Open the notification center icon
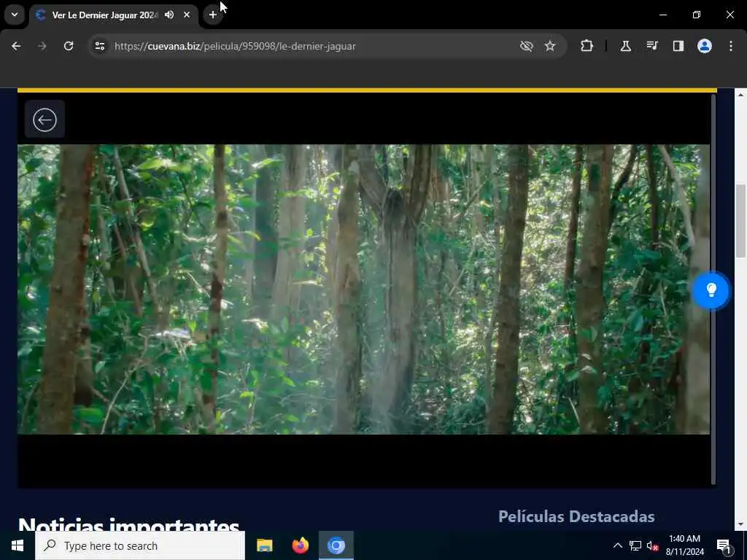 [724, 545]
